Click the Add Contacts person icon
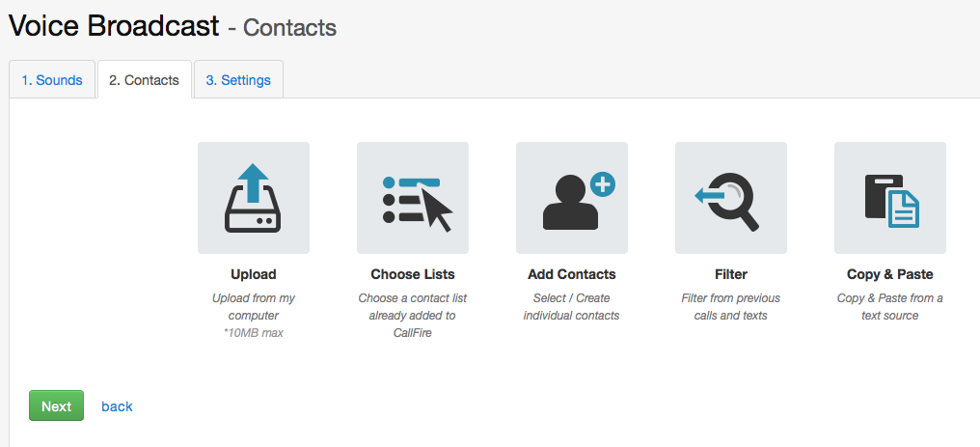 571,198
